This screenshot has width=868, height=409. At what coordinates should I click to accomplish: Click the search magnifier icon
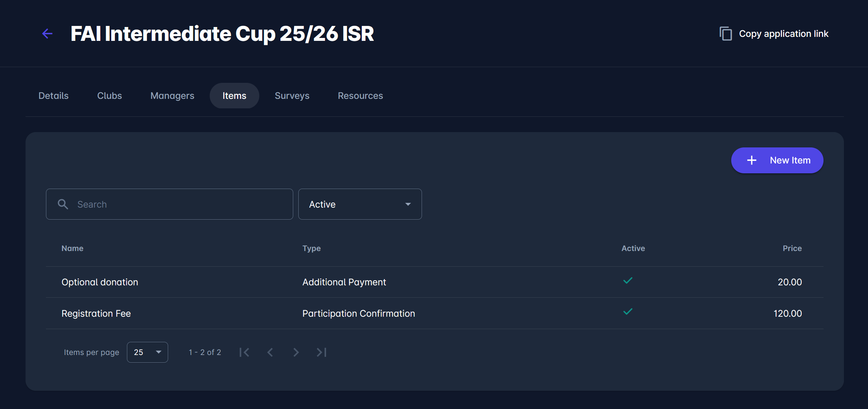point(63,204)
